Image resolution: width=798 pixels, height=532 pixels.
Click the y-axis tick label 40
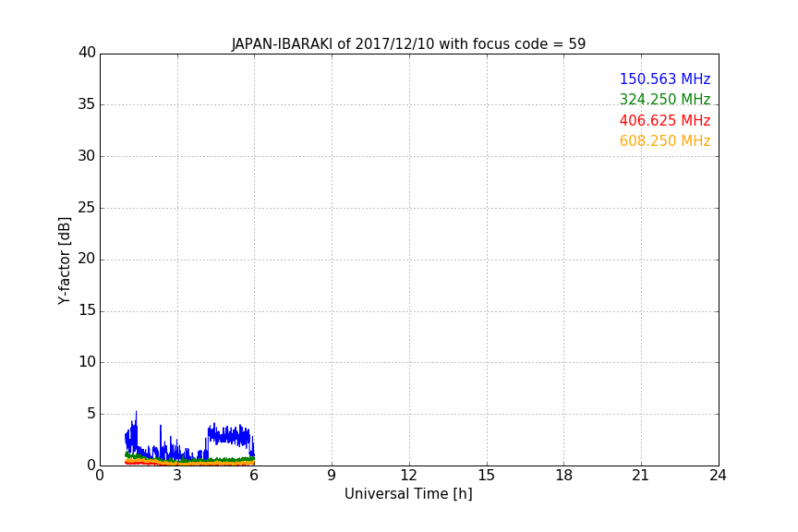pyautogui.click(x=87, y=53)
